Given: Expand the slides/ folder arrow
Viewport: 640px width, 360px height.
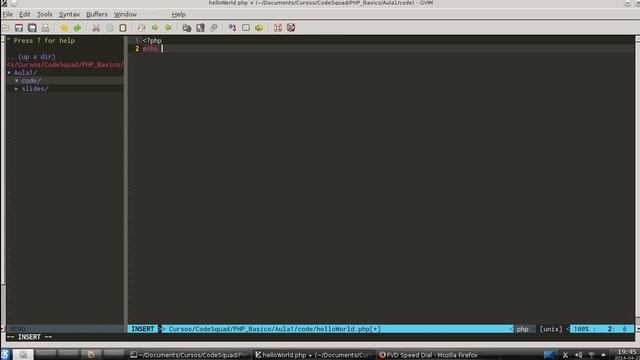Looking at the screenshot, I should (17, 89).
